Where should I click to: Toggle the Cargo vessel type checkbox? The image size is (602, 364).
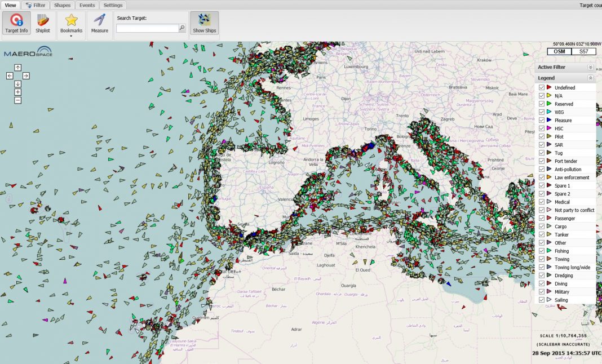[542, 227]
